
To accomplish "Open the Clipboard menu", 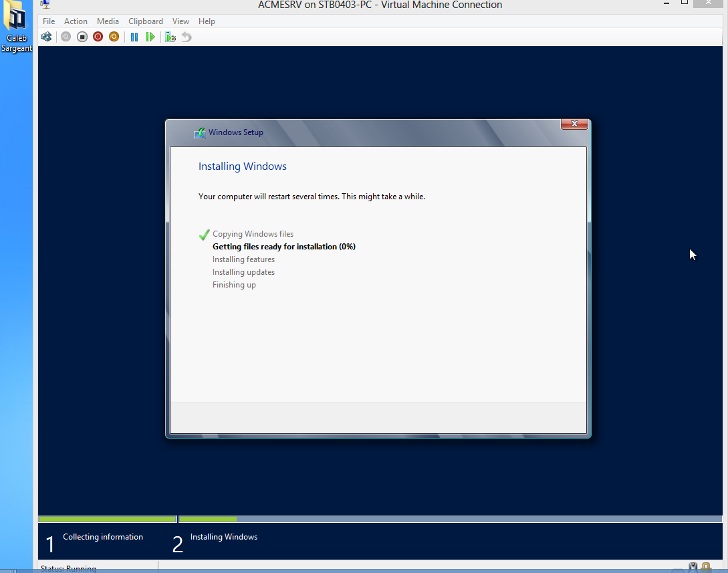I will click(146, 21).
